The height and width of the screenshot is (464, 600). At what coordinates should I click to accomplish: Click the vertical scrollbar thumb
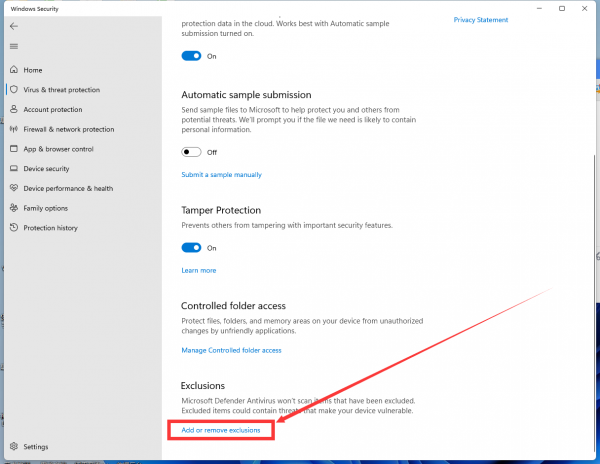click(x=594, y=302)
